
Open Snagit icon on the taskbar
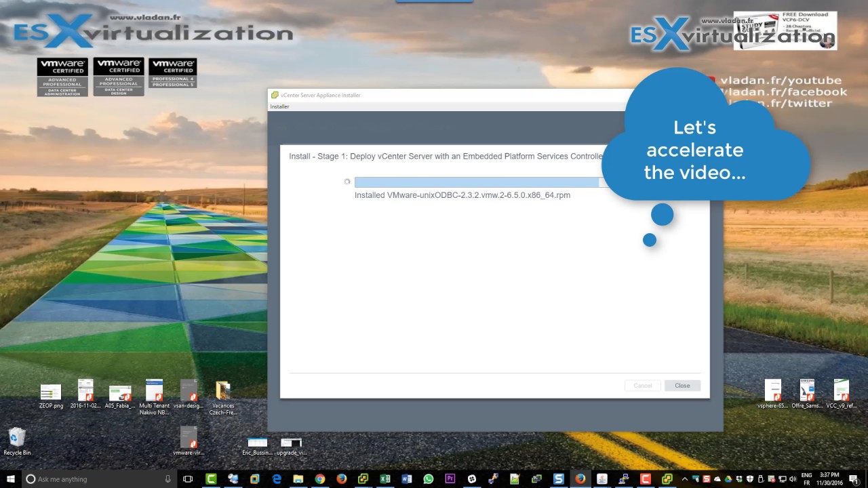tap(558, 479)
